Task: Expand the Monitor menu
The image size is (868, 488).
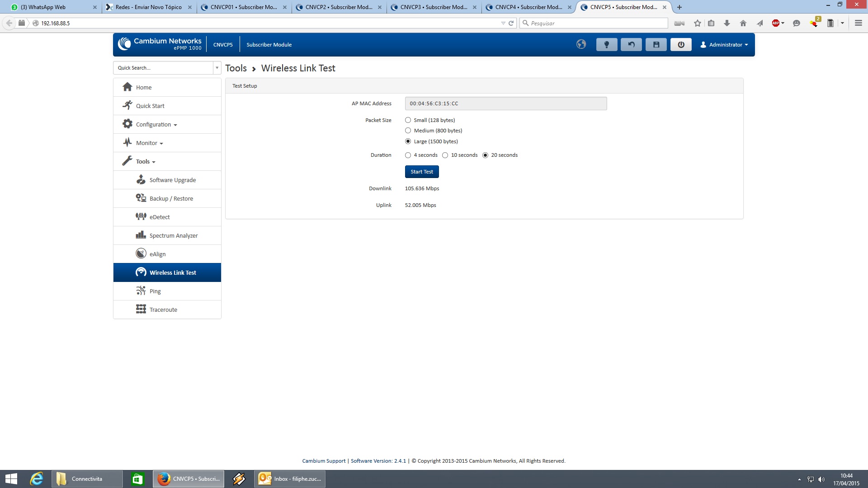Action: (x=149, y=143)
